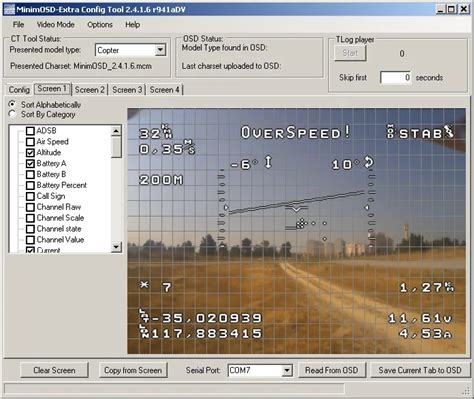This screenshot has height=399, width=474.
Task: Click the OverSpeed warning on OSD preview
Action: (296, 133)
